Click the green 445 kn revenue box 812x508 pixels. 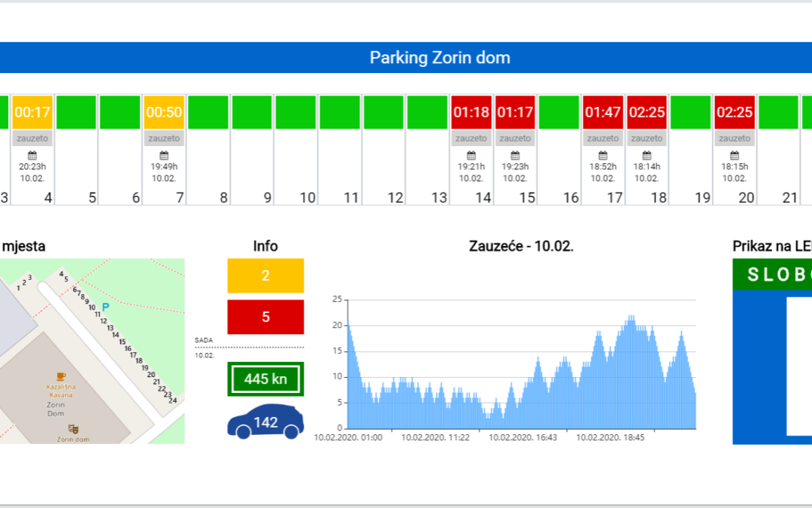point(265,379)
